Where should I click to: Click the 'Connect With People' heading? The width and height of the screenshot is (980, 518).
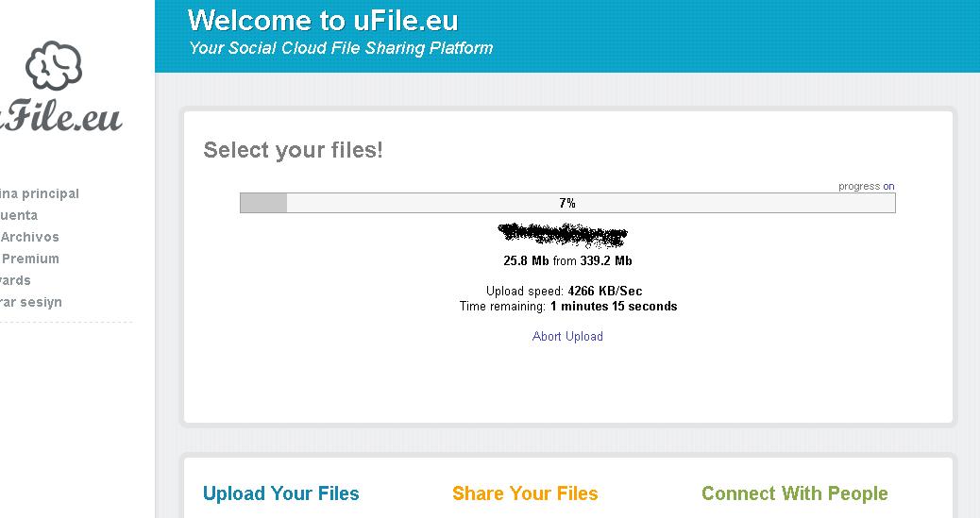click(794, 493)
